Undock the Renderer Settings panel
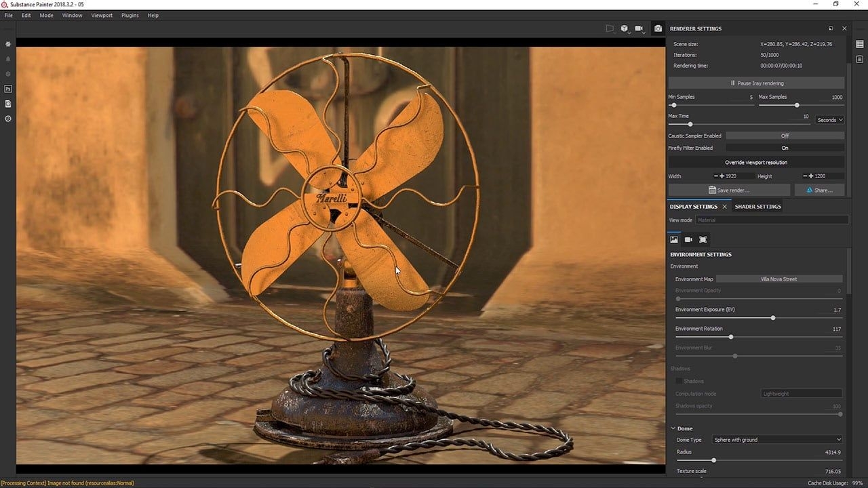 [x=831, y=28]
